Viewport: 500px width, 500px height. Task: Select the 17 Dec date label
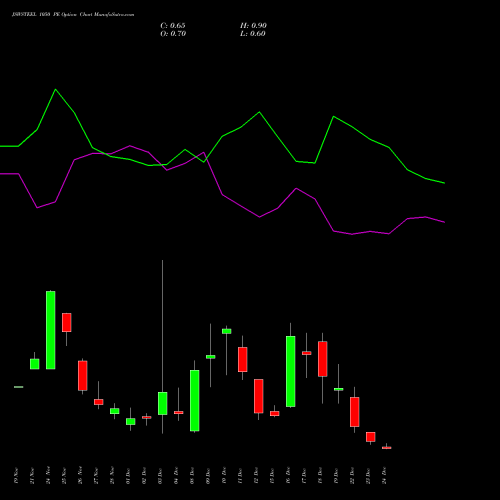(x=304, y=476)
